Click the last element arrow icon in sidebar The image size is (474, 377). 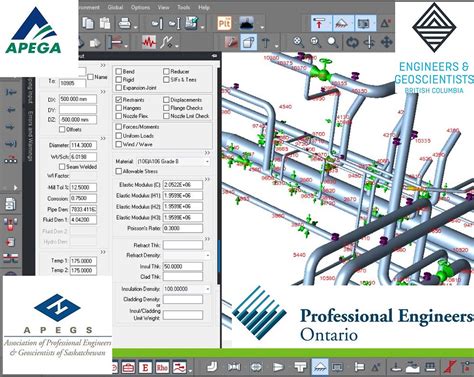(11, 144)
